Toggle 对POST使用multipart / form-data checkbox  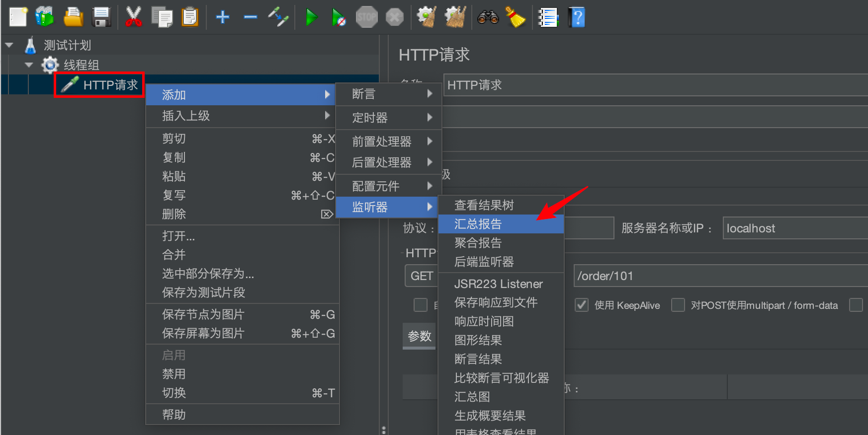(678, 305)
